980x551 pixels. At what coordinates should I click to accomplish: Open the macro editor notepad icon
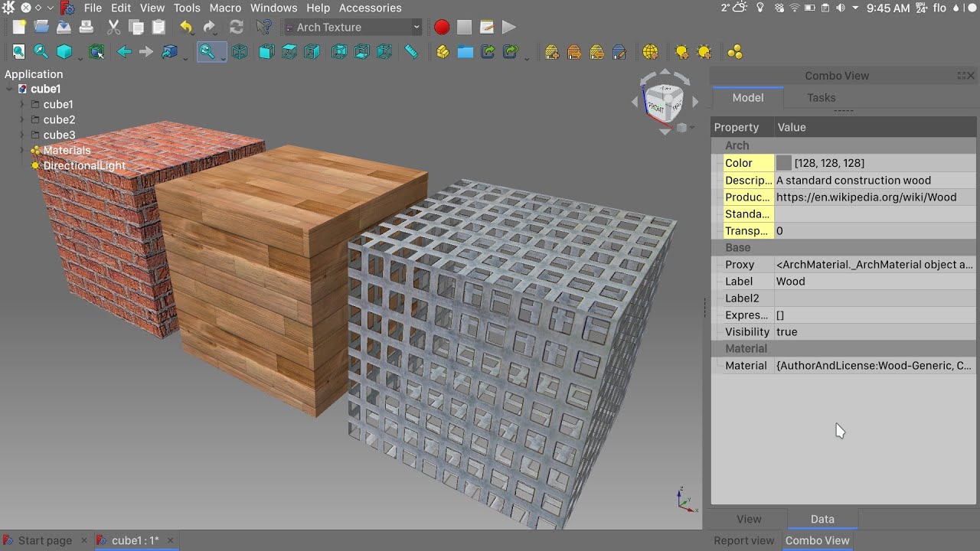click(x=486, y=27)
